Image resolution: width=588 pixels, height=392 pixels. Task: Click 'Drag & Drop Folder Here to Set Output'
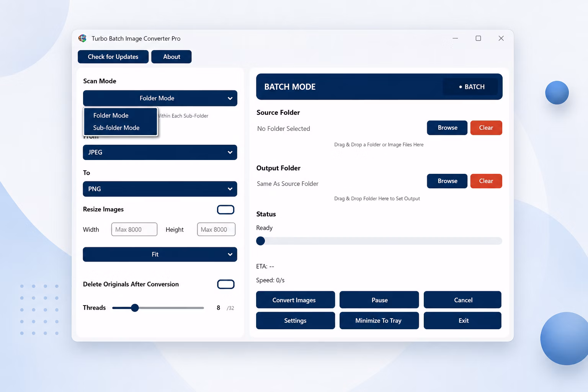pos(377,199)
